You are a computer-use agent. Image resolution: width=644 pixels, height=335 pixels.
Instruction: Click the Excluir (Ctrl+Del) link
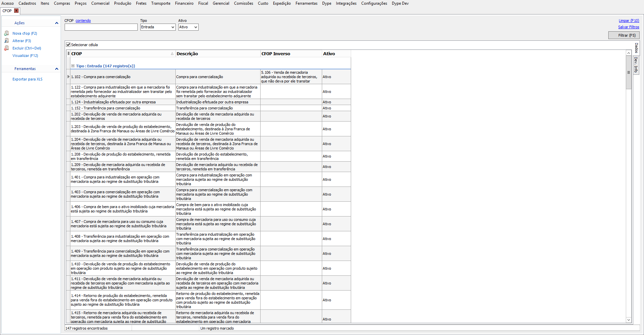coord(27,48)
